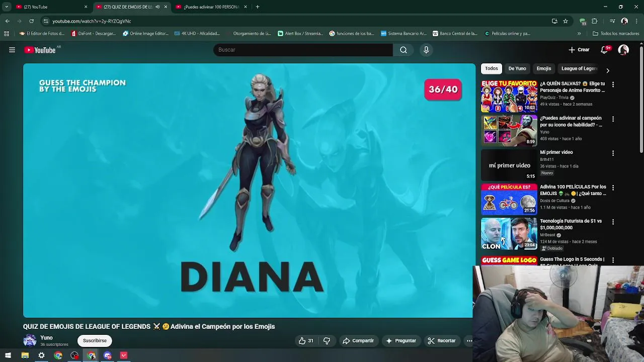Click the Recortar clip button

tap(441, 341)
